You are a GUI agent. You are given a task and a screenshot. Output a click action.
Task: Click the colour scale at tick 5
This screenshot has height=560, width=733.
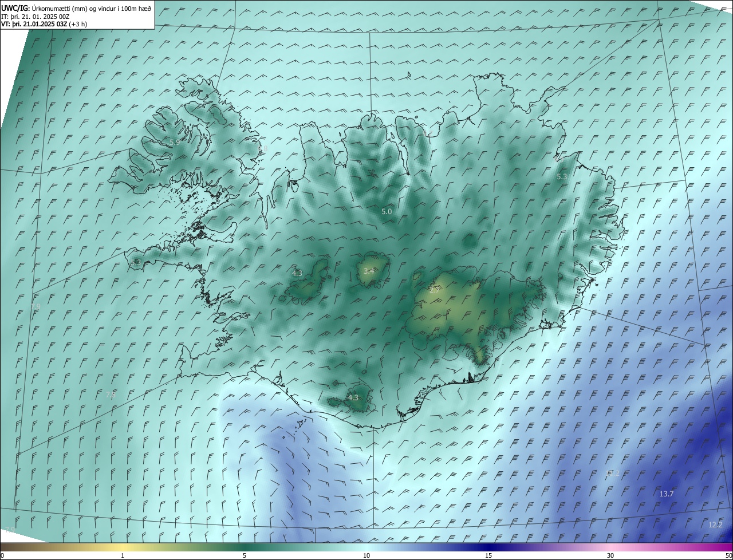click(245, 555)
